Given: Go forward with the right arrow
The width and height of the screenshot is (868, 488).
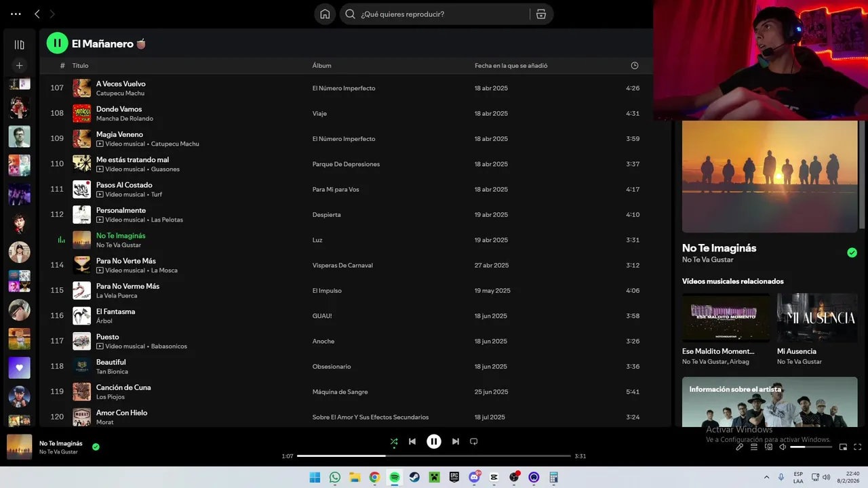Looking at the screenshot, I should [52, 14].
